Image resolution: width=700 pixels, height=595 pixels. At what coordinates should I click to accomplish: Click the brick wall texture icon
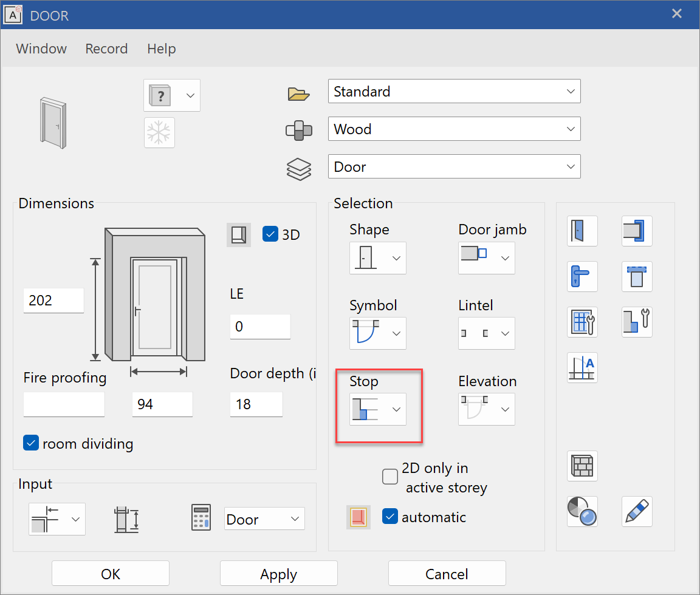pyautogui.click(x=582, y=466)
